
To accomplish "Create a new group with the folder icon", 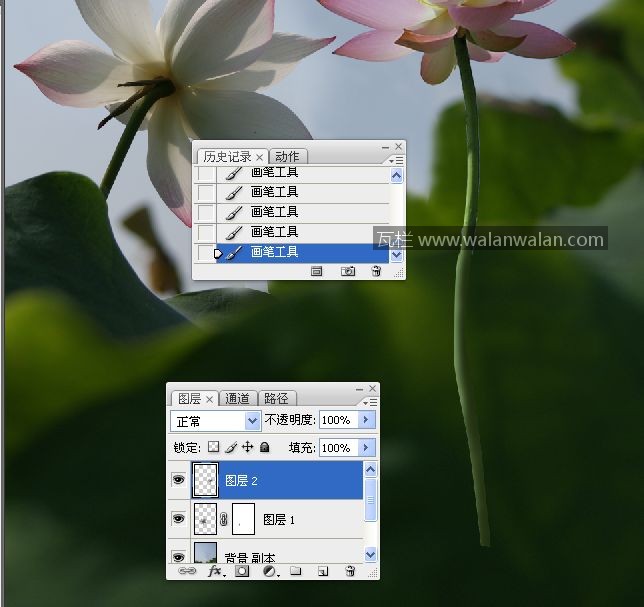I will tap(296, 571).
